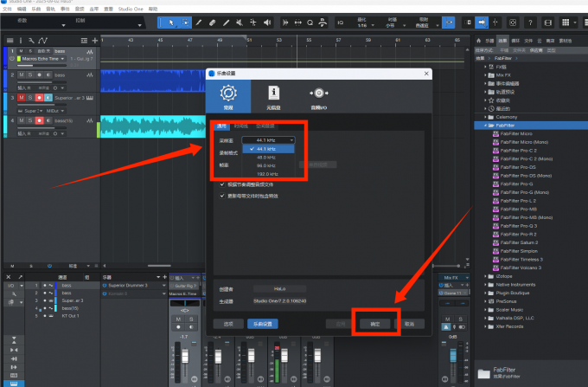Click the 常规 gear icon
Screen dimensions: 588x387
click(x=228, y=94)
